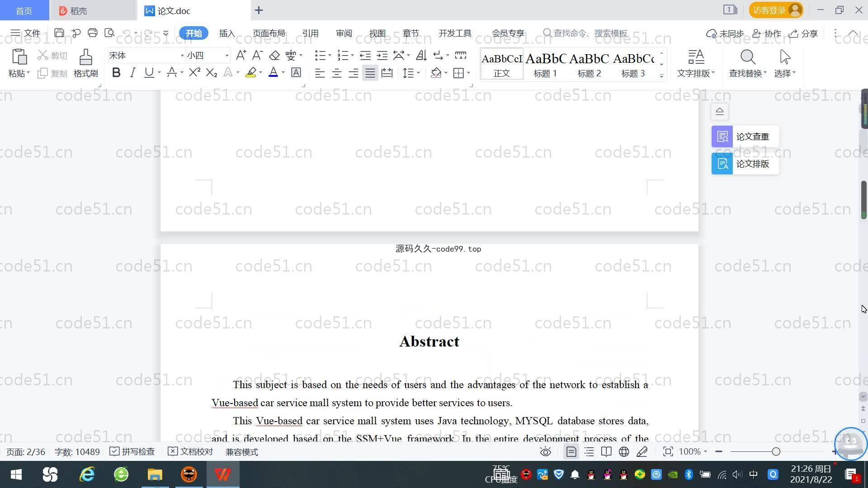
Task: Expand line spacing dropdown
Action: 418,73
